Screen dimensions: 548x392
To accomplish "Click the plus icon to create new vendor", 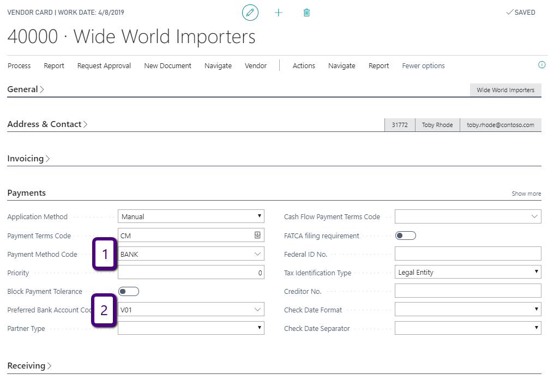I will click(x=279, y=12).
